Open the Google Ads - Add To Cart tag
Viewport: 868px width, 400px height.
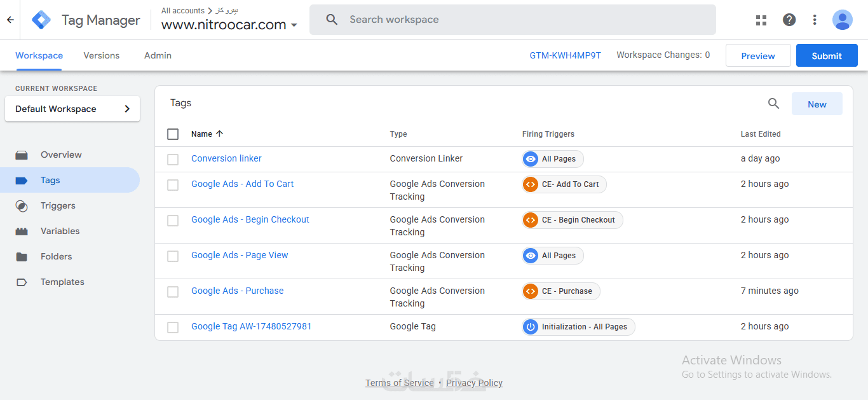pyautogui.click(x=242, y=184)
